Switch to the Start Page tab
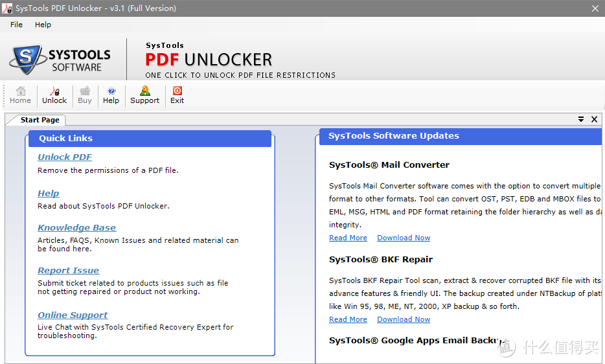Screen dimensions: 605x364 (40, 120)
